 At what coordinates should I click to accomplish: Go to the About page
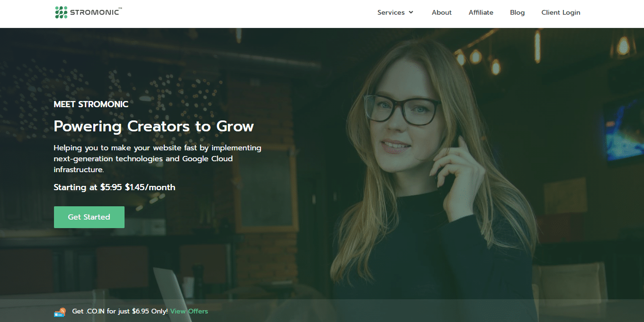[441, 12]
